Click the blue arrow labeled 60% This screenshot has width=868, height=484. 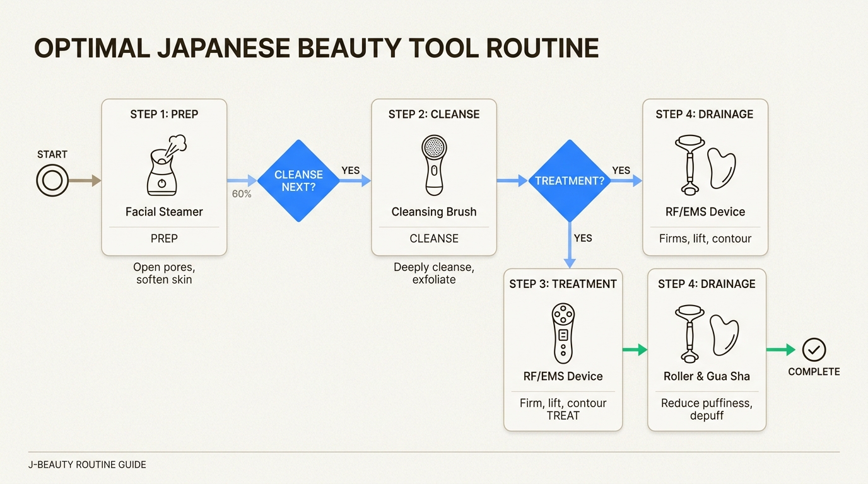[242, 181]
